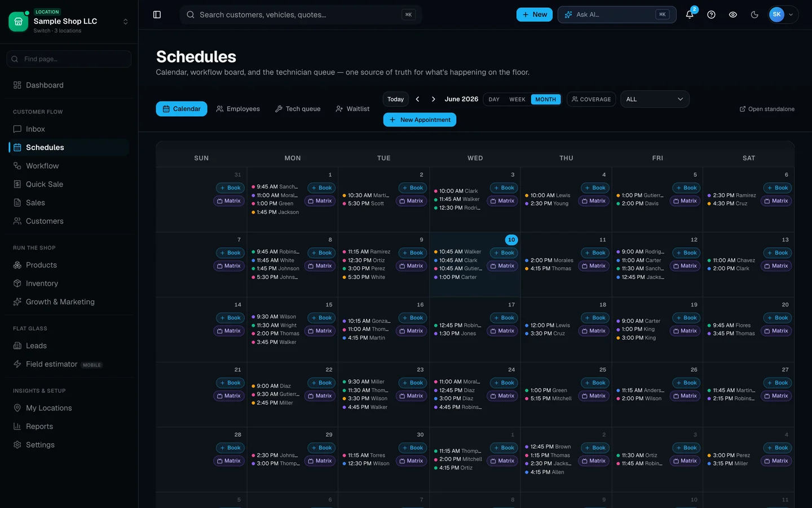Screen dimensions: 812x508
Task: Click New Appointment button
Action: (x=420, y=120)
